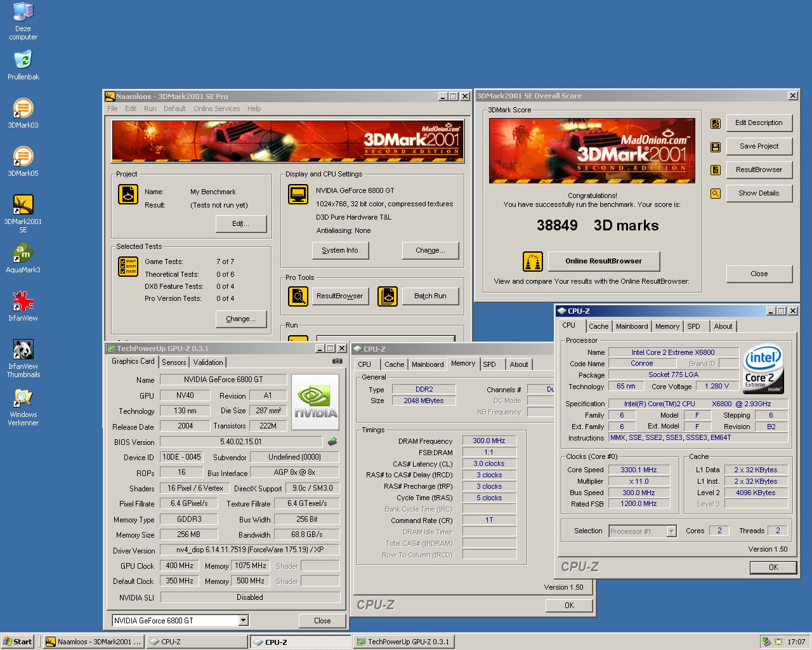The width and height of the screenshot is (812, 650).
Task: Click Close in the 3DMark score window
Action: [x=759, y=274]
